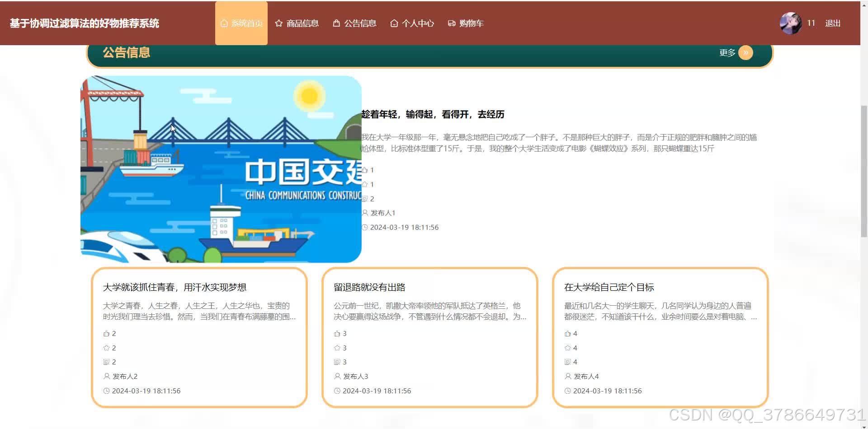The width and height of the screenshot is (868, 429).
Task: Click the truck icon beside 购物车
Action: point(451,23)
